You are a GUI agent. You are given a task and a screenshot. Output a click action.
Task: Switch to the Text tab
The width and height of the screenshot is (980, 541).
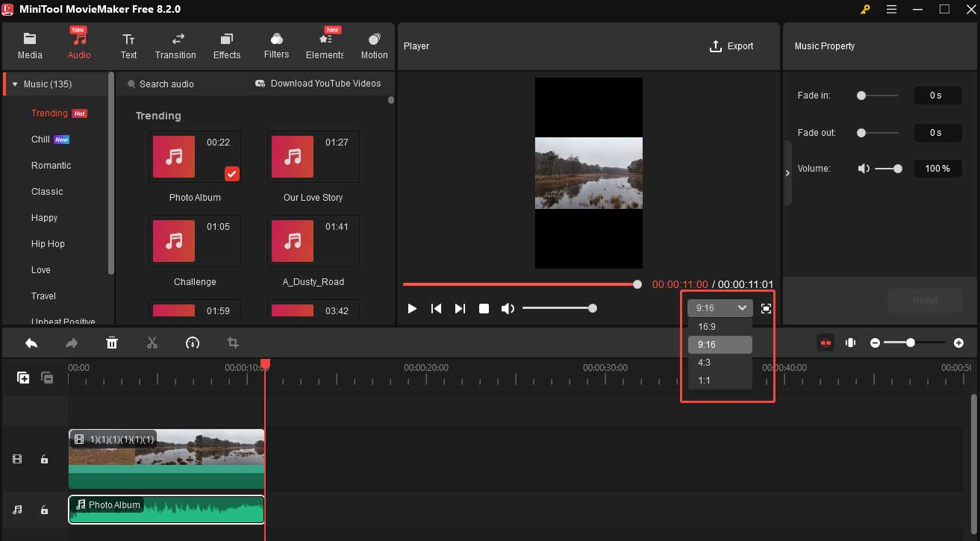point(129,46)
